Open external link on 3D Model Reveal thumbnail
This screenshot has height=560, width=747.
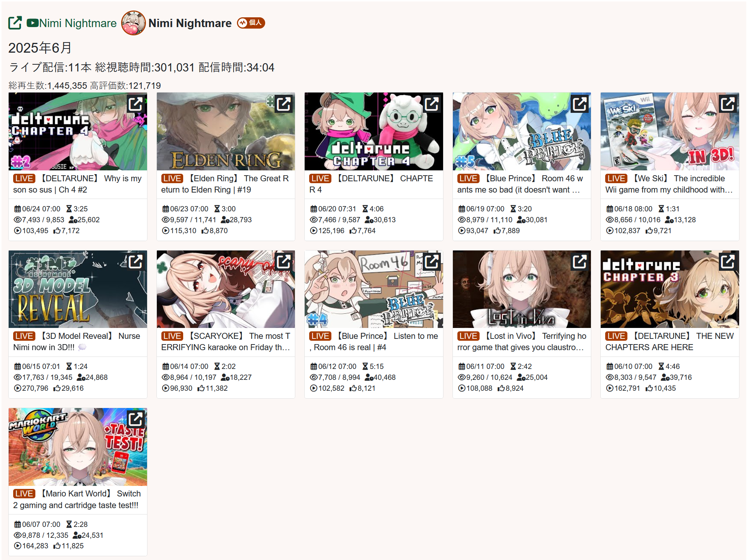click(136, 261)
